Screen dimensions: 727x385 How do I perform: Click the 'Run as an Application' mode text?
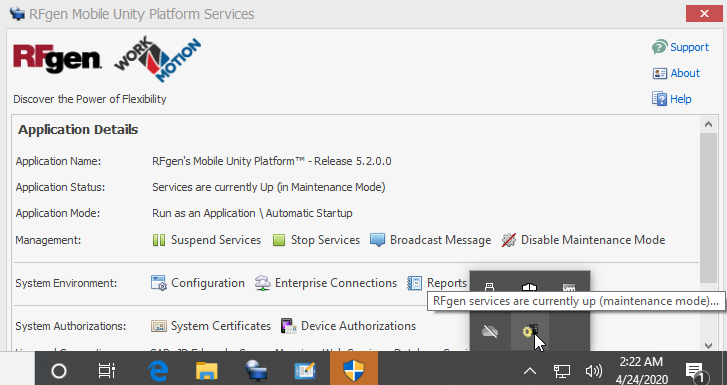pos(252,213)
